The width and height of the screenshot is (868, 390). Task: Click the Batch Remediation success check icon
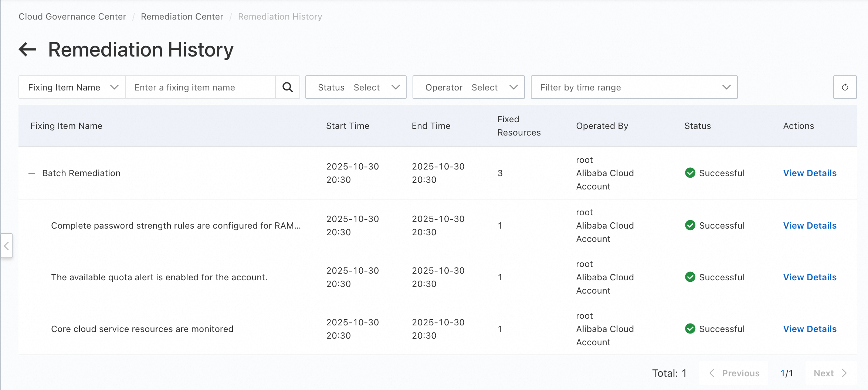(690, 173)
